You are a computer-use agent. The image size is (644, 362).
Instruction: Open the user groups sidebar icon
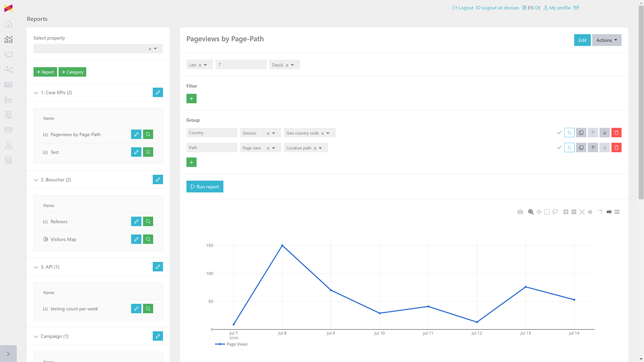[8, 130]
